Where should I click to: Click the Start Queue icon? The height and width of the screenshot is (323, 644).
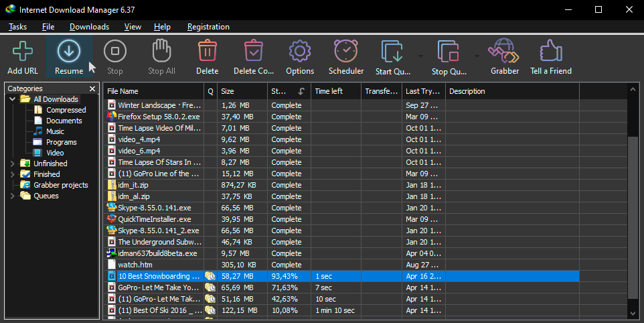392,52
